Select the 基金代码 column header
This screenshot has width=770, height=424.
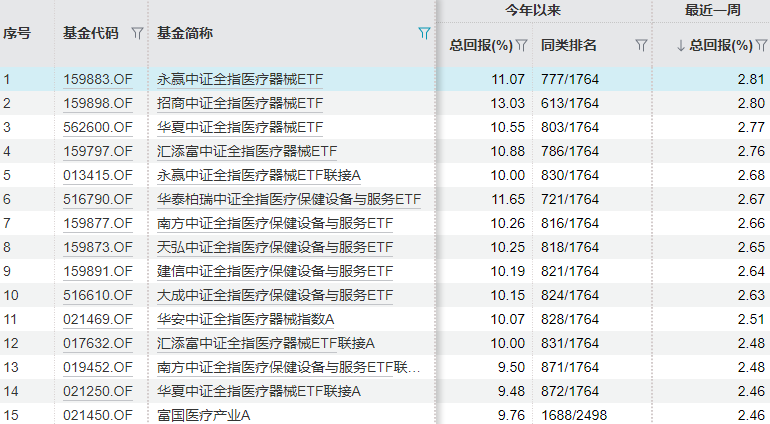[91, 33]
